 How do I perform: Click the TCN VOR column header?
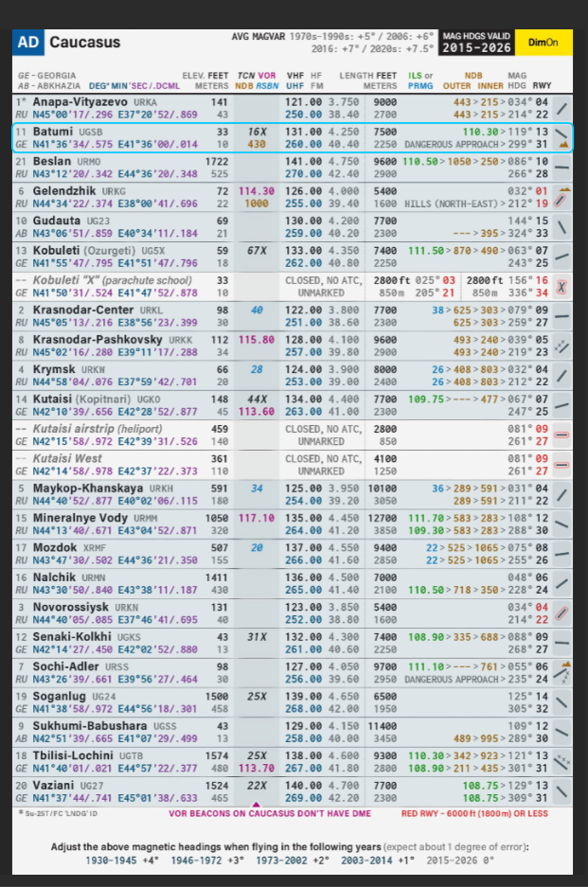pos(256,75)
